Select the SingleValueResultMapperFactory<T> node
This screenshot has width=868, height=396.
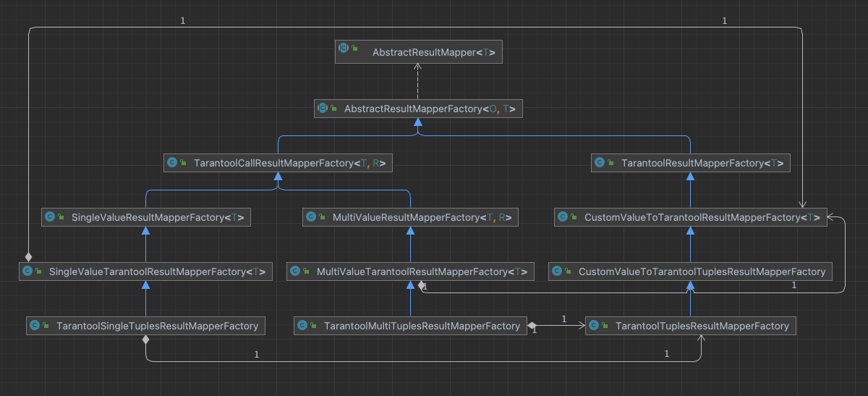click(146, 216)
